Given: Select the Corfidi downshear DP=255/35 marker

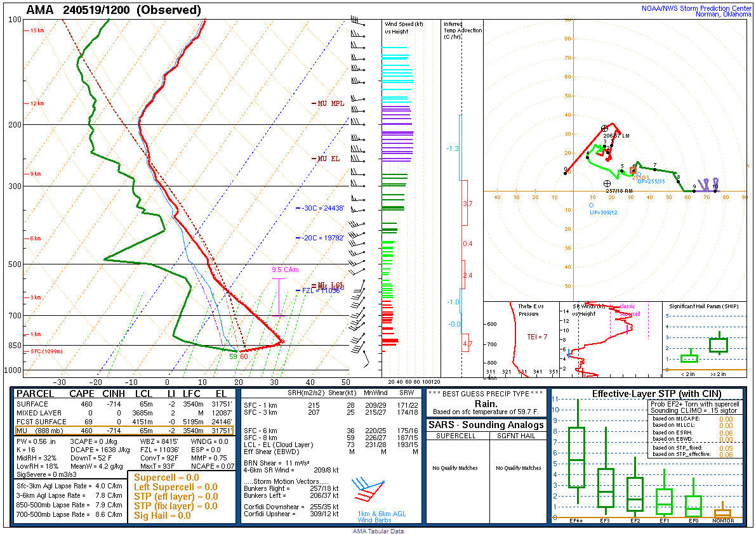Looking at the screenshot, I should 633,170.
